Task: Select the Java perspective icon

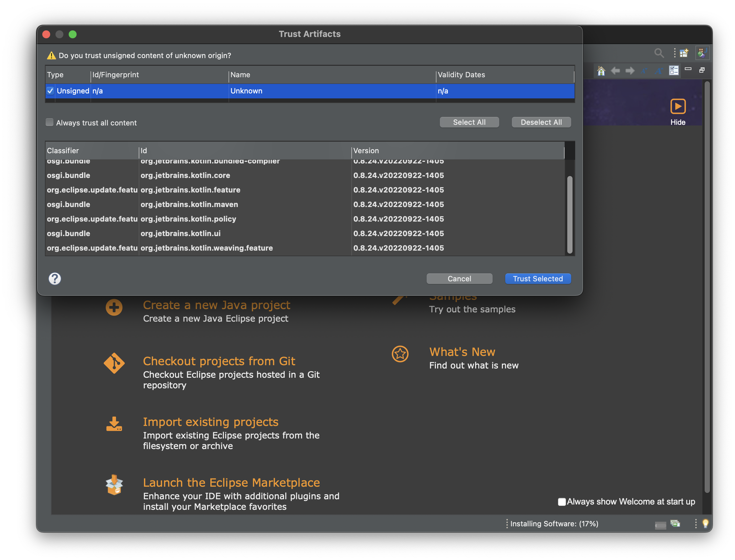Action: 702,53
